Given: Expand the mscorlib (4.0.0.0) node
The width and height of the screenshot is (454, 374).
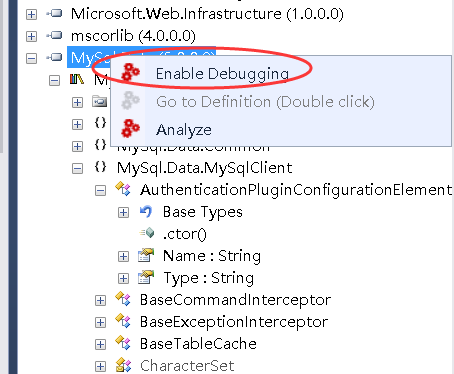Looking at the screenshot, I should click(31, 36).
